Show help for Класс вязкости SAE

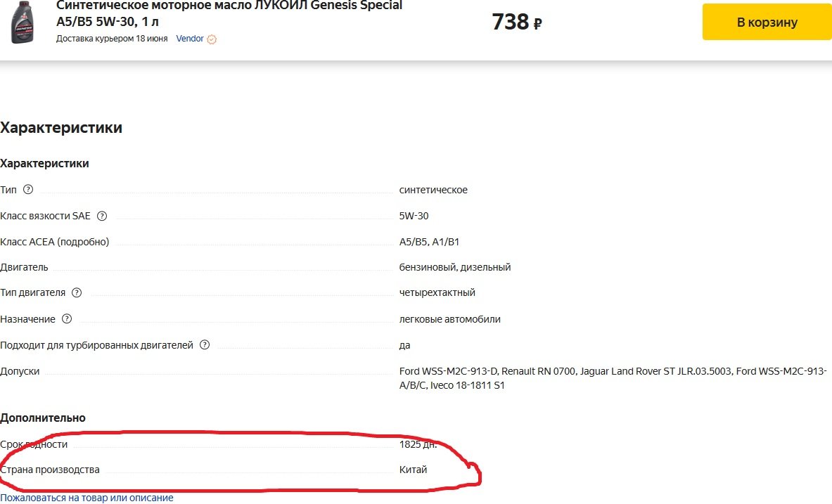pyautogui.click(x=102, y=216)
